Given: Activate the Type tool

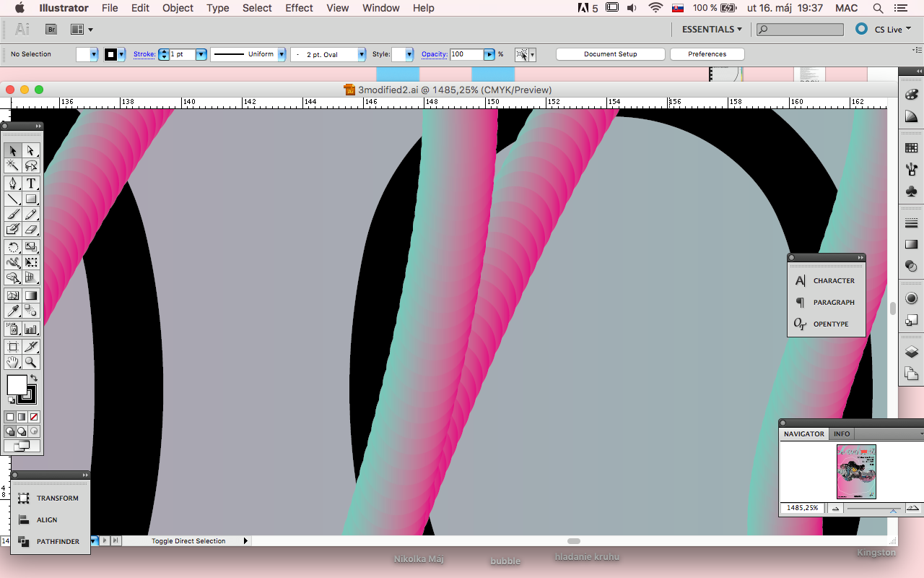Looking at the screenshot, I should point(30,184).
